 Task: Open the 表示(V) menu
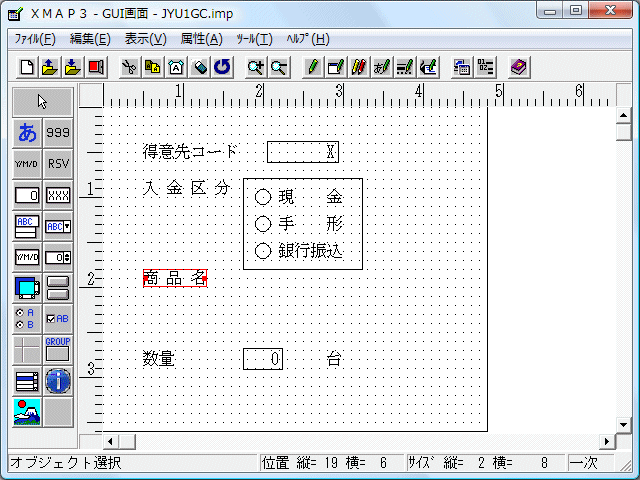pos(146,39)
